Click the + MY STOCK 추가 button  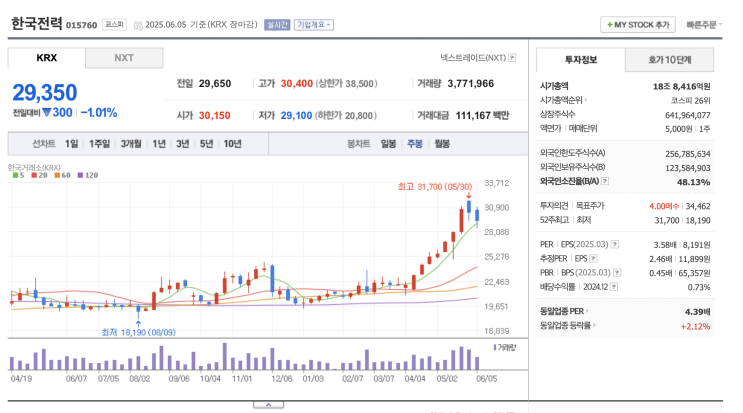[x=638, y=25]
